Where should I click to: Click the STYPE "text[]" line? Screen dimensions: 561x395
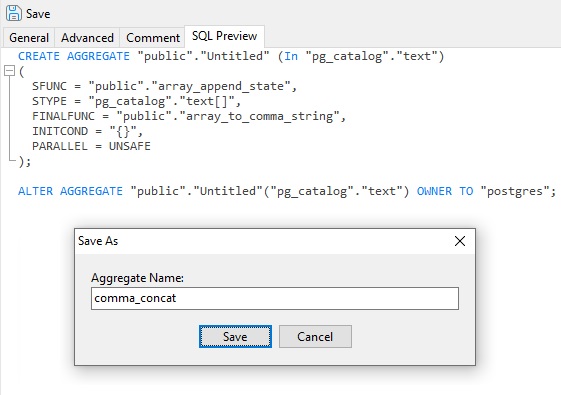click(x=137, y=101)
